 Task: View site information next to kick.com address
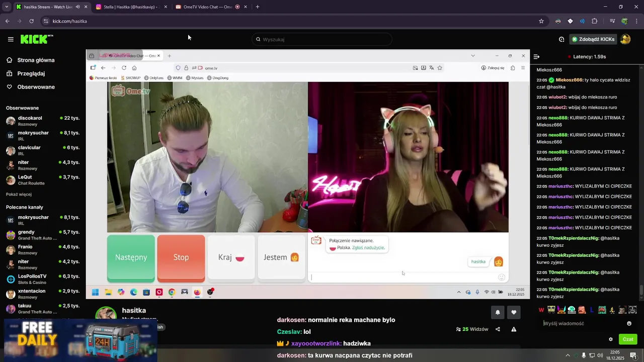[46, 21]
